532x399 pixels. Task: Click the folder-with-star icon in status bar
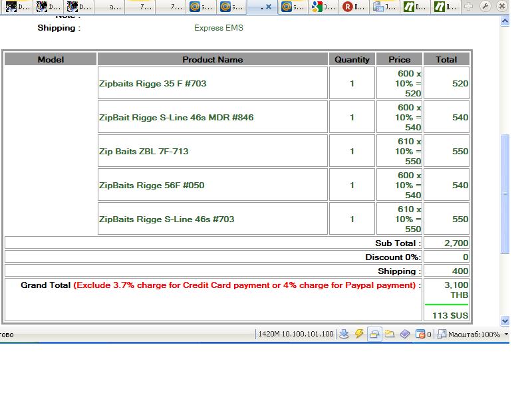pyautogui.click(x=389, y=334)
